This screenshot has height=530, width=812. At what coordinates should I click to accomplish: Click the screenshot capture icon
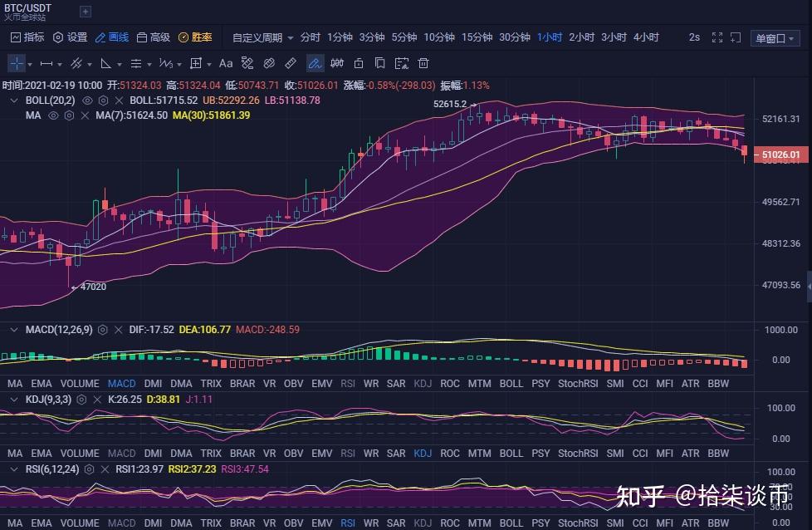pos(402,63)
